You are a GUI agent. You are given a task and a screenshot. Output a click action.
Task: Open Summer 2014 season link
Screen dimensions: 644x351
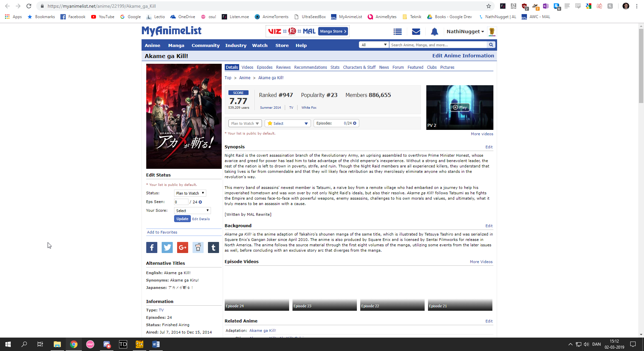tap(270, 108)
